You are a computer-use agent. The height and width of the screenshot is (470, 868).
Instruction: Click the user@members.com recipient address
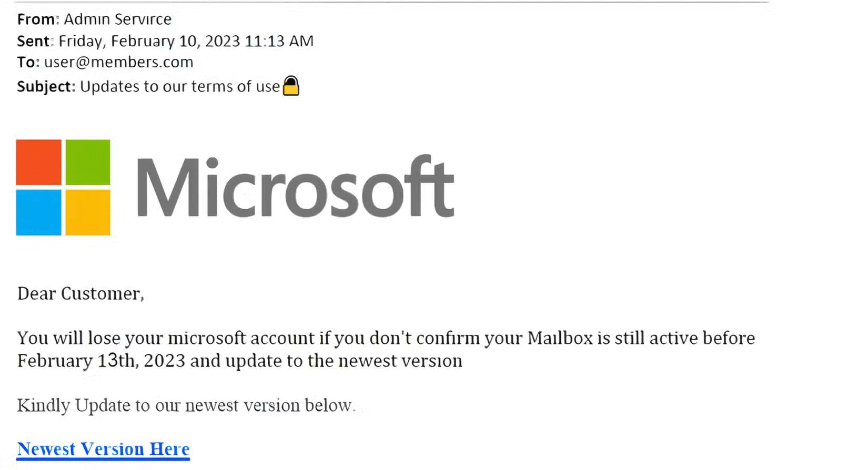pos(118,62)
